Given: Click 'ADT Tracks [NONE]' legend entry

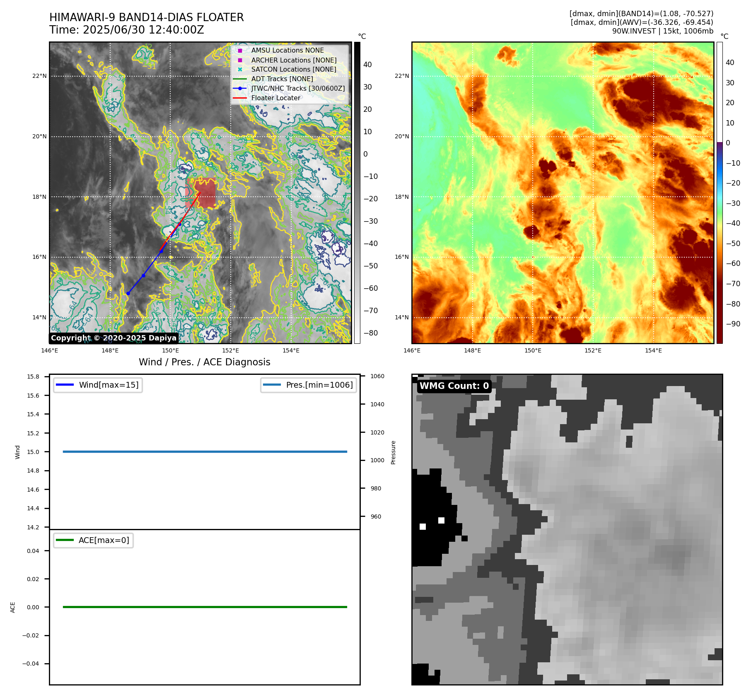Looking at the screenshot, I should [282, 79].
